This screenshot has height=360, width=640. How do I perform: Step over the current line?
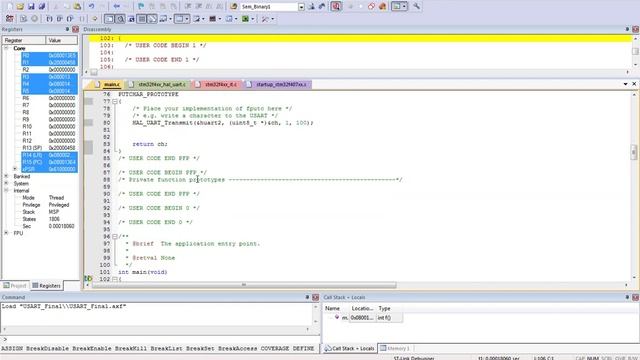tap(60, 19)
